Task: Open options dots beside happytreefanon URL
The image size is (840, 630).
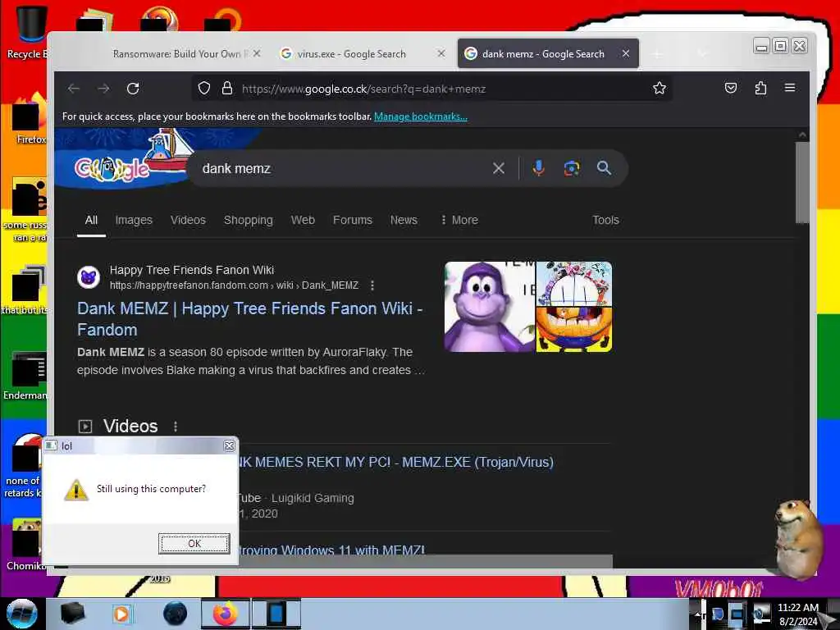Action: point(372,285)
